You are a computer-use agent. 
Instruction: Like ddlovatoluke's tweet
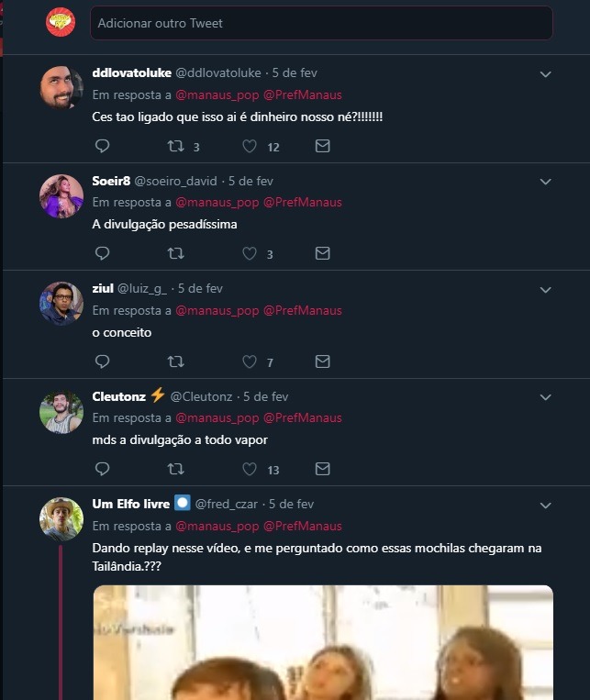(249, 146)
